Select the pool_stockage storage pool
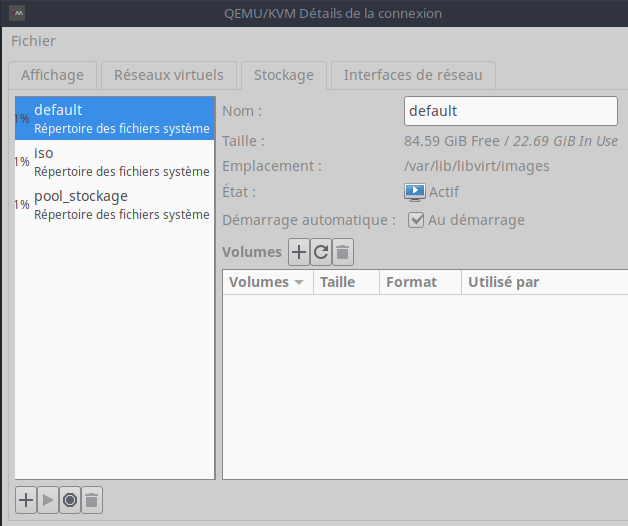 115,205
